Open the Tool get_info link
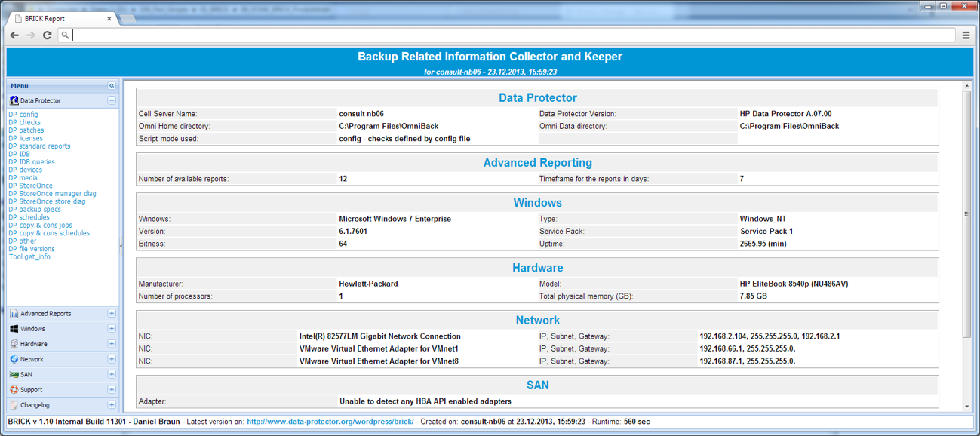Image resolution: width=980 pixels, height=436 pixels. pyautogui.click(x=29, y=257)
